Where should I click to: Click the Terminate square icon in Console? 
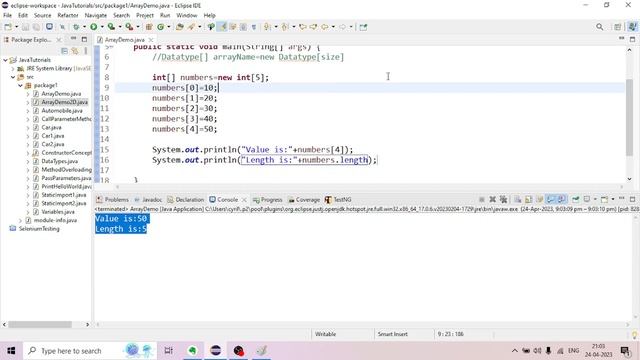(482, 200)
